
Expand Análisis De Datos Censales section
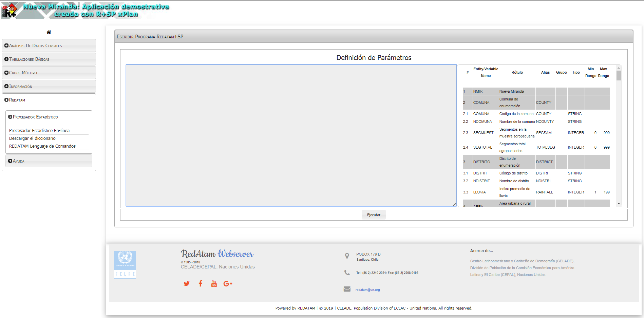(x=49, y=45)
